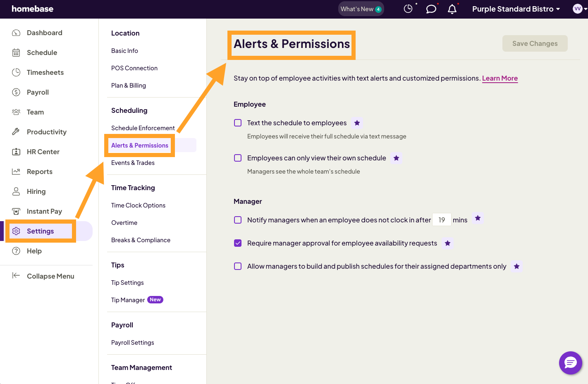This screenshot has height=384, width=588.
Task: Uncheck Require manager approval for availability requests
Action: 238,243
